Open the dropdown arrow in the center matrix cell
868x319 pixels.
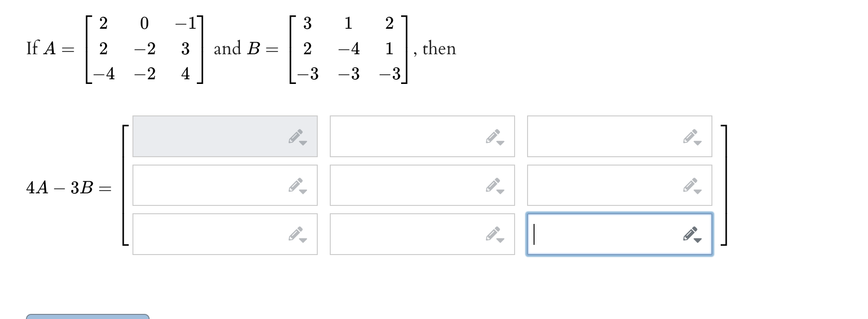(501, 192)
